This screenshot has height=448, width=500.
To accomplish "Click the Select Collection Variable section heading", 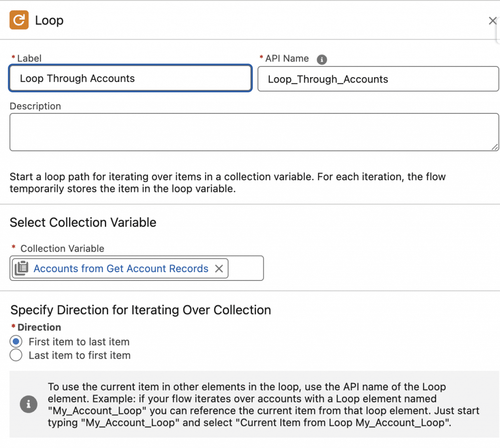I will coord(83,222).
